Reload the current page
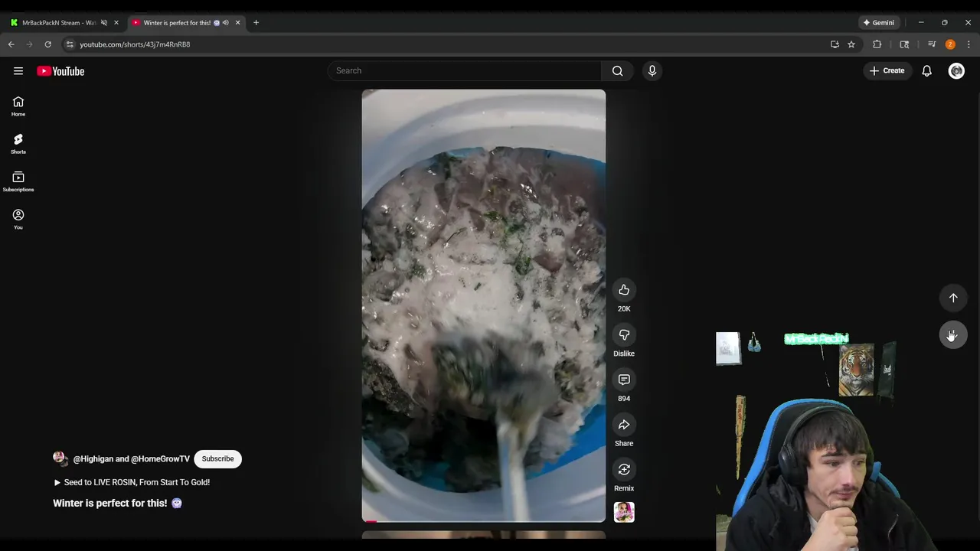 pyautogui.click(x=47, y=44)
